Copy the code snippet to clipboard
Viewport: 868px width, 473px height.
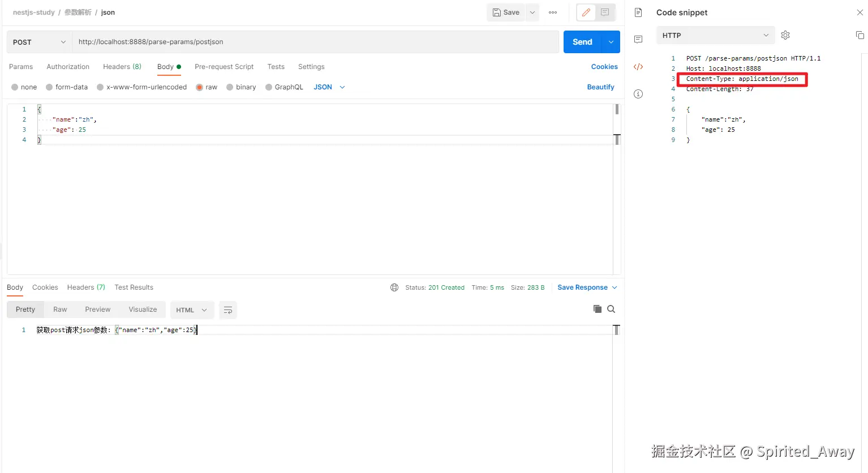[x=860, y=35]
